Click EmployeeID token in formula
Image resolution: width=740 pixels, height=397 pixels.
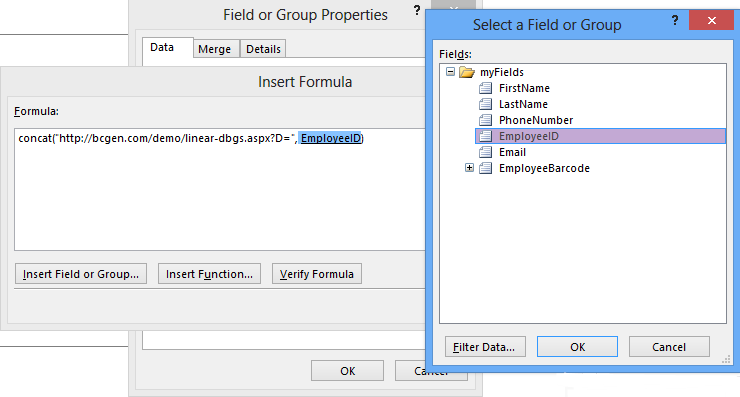(331, 138)
